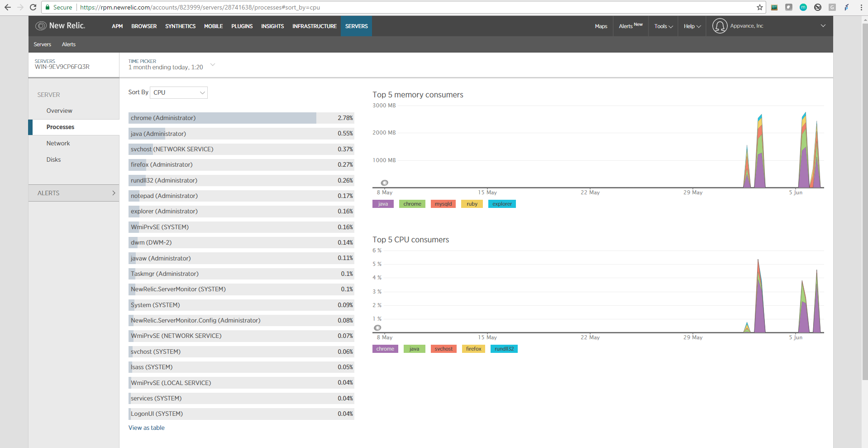Select the svchost (NETWORK SERVICE) row
868x448 pixels.
241,149
